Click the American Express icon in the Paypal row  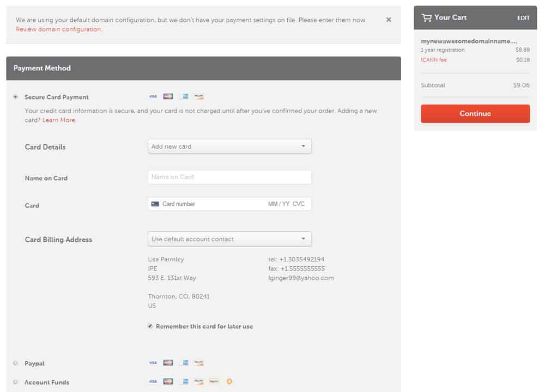coord(184,363)
